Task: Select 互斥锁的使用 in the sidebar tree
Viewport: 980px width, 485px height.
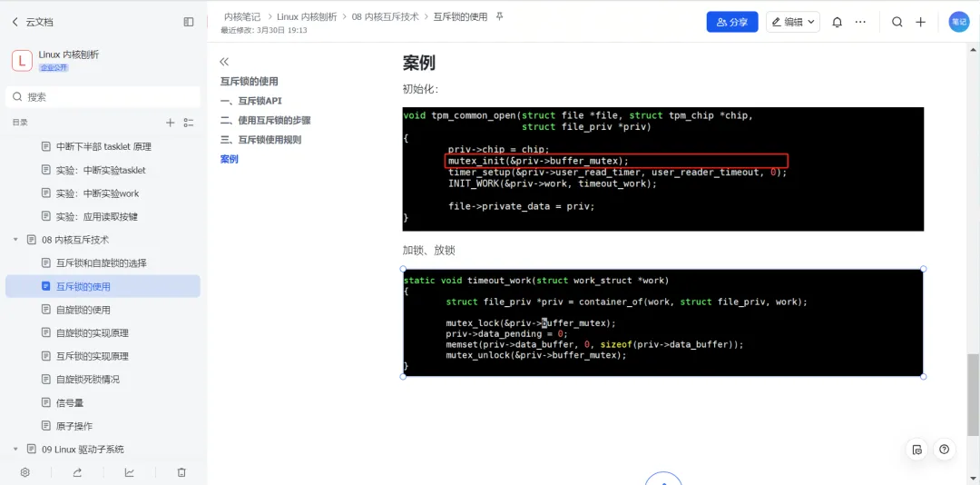Action: point(103,286)
